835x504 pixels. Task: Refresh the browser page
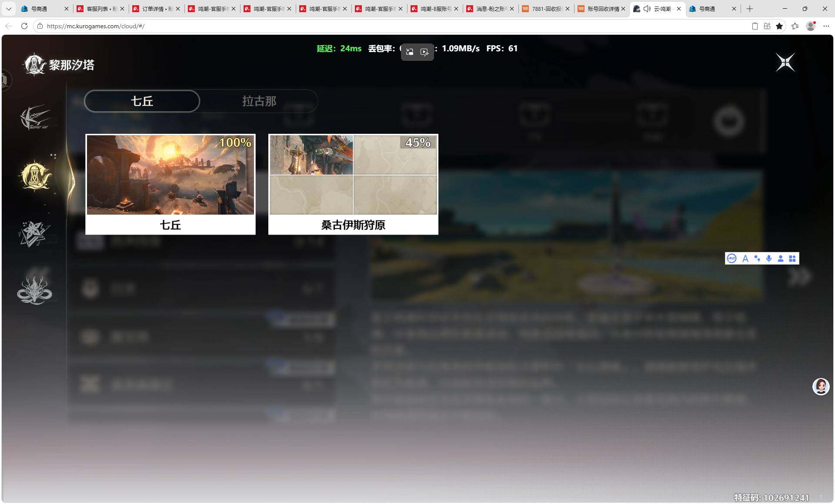tap(24, 26)
